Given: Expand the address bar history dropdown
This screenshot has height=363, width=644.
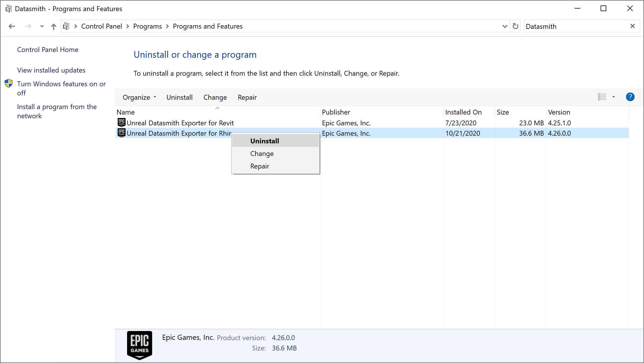Looking at the screenshot, I should [x=504, y=26].
